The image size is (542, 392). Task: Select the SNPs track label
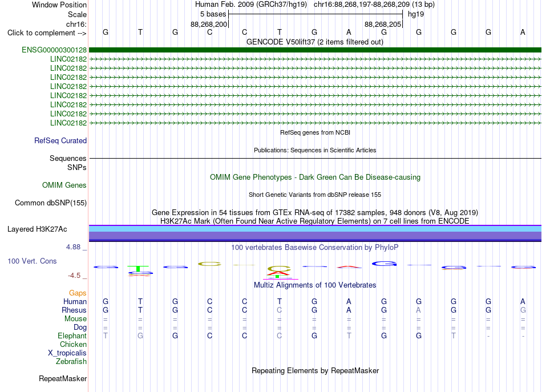point(77,167)
